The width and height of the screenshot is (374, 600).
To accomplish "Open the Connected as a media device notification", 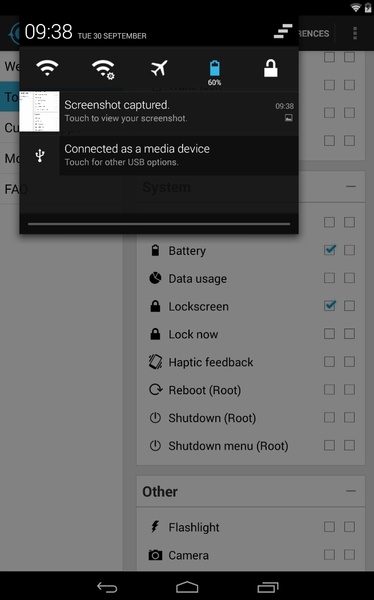I will tap(159, 155).
